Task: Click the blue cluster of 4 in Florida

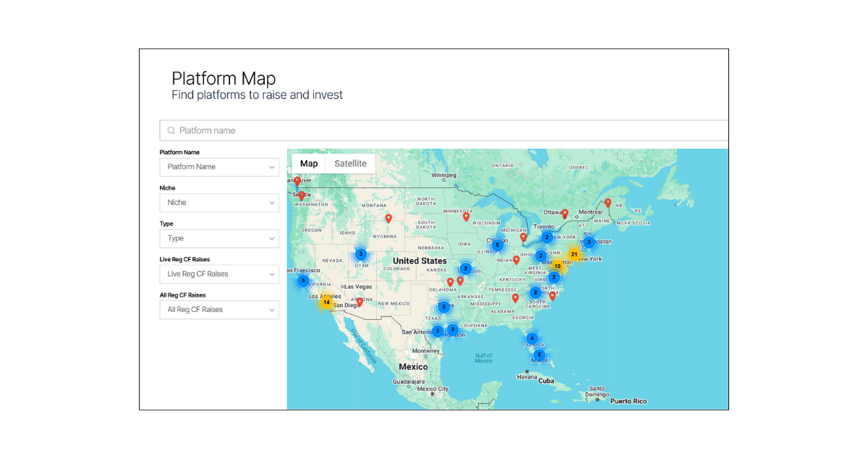Action: coord(532,338)
